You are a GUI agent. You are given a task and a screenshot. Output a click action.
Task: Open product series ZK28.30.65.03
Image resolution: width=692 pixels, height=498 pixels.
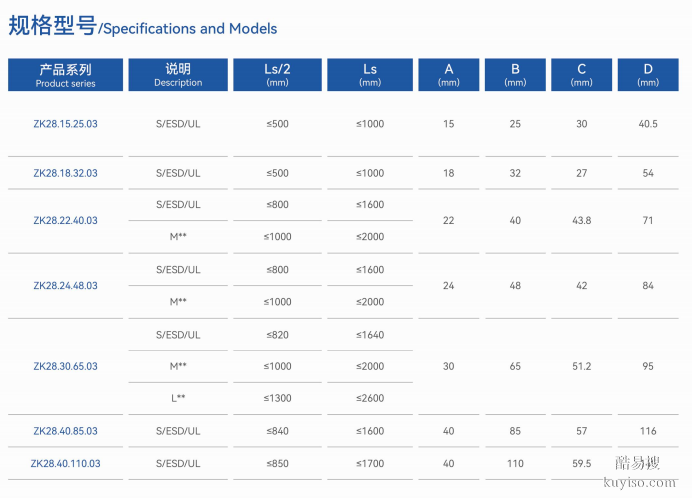[66, 366]
